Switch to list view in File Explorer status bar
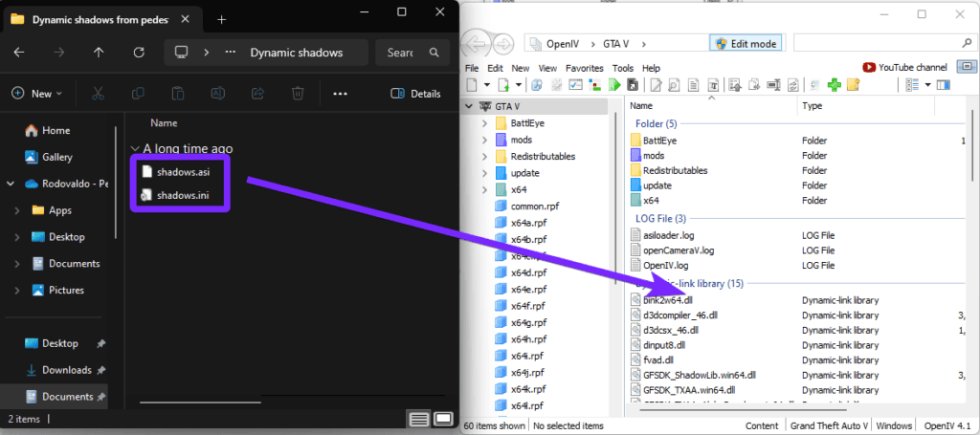Screen dimensions: 980x435 (420, 418)
